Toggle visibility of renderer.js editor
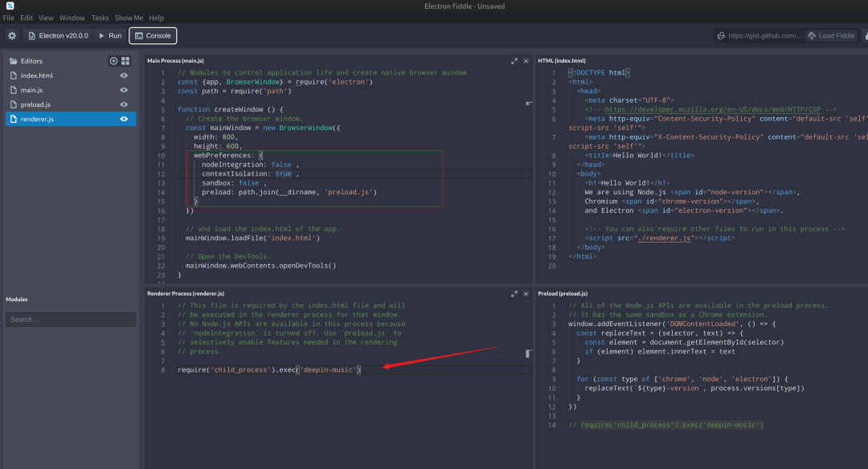This screenshot has height=469, width=868. tap(124, 119)
